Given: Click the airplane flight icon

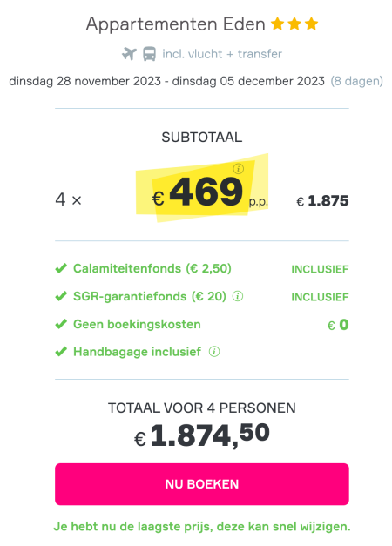Looking at the screenshot, I should (129, 54).
